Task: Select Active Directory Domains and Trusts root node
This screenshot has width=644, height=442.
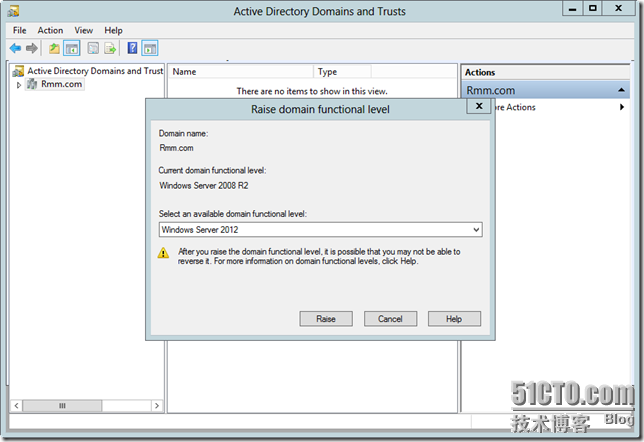Action: click(x=95, y=71)
